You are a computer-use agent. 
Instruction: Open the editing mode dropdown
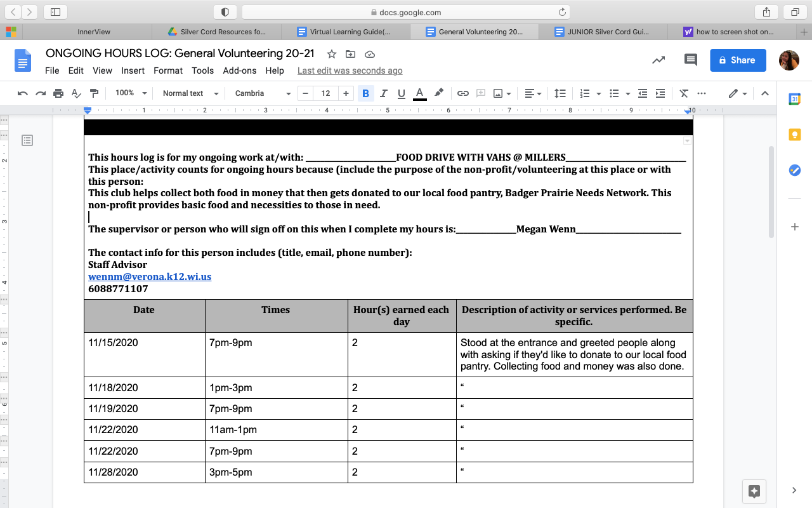737,93
